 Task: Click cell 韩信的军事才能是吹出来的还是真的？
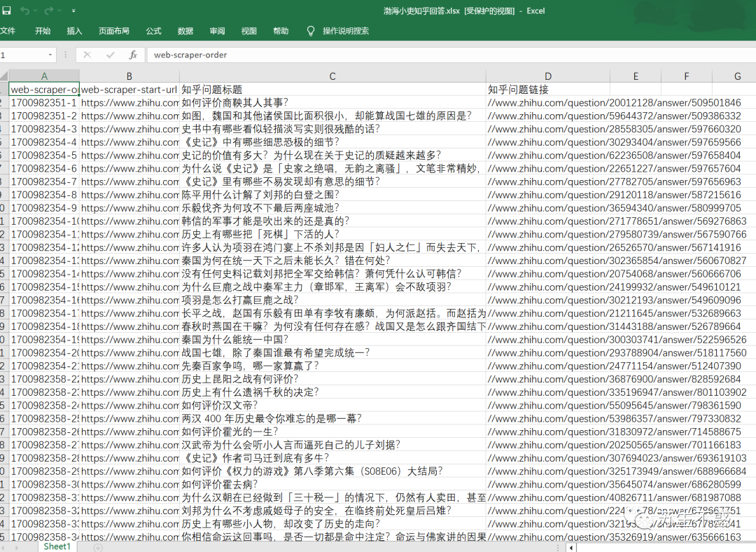(x=332, y=221)
